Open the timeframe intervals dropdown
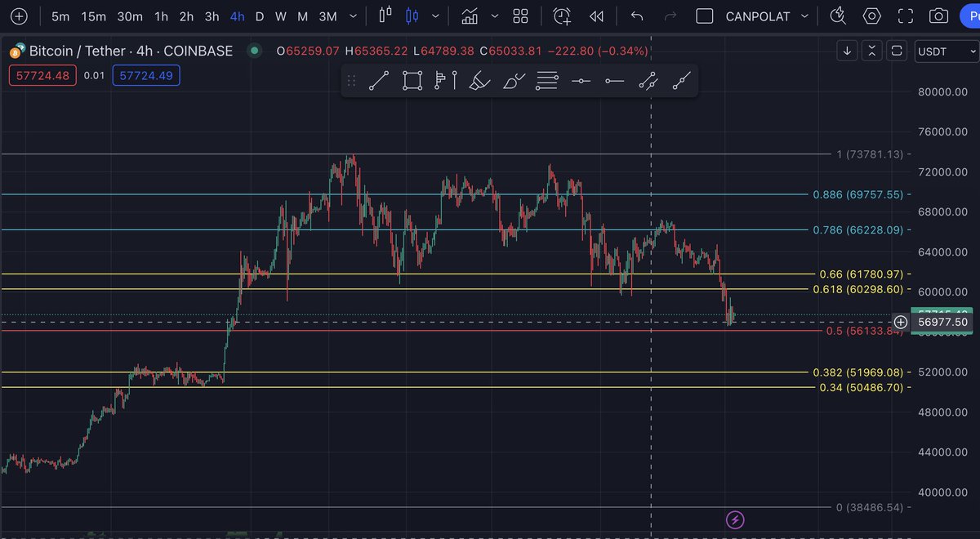The height and width of the screenshot is (539, 980). coord(352,16)
